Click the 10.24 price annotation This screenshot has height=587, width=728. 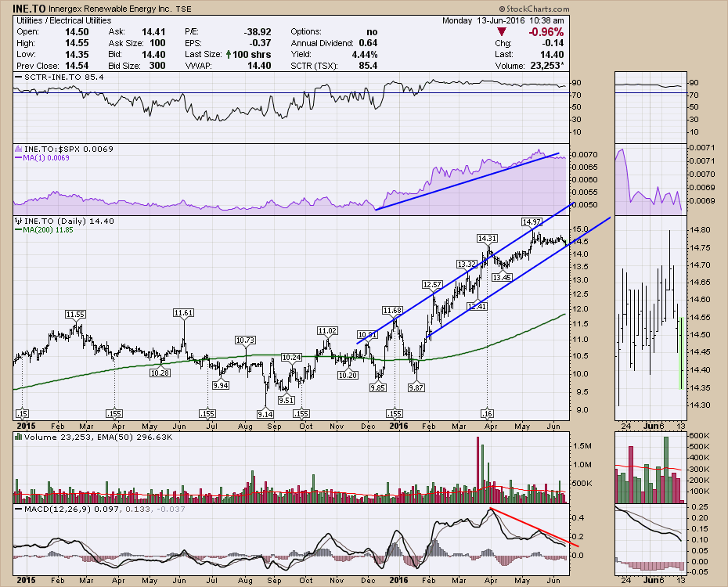(x=291, y=358)
